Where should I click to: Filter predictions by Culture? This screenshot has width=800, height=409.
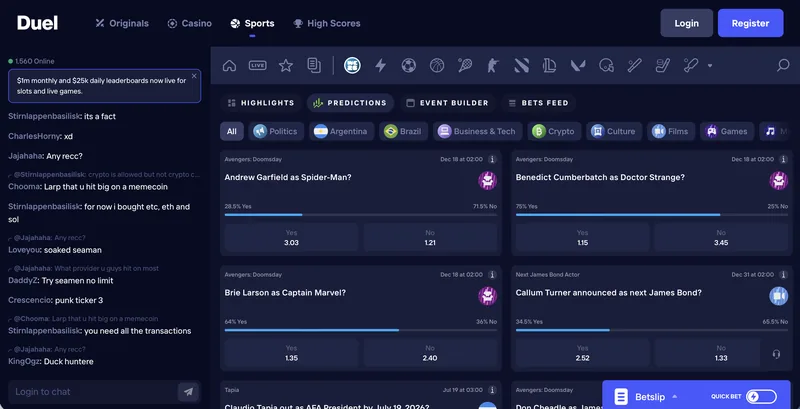[x=614, y=131]
